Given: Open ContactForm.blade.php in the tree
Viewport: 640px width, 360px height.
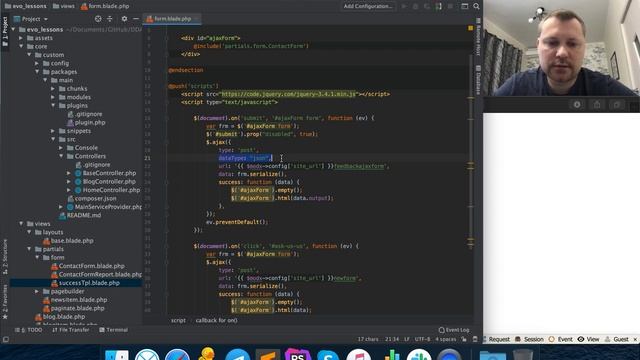Looking at the screenshot, I should (x=91, y=266).
